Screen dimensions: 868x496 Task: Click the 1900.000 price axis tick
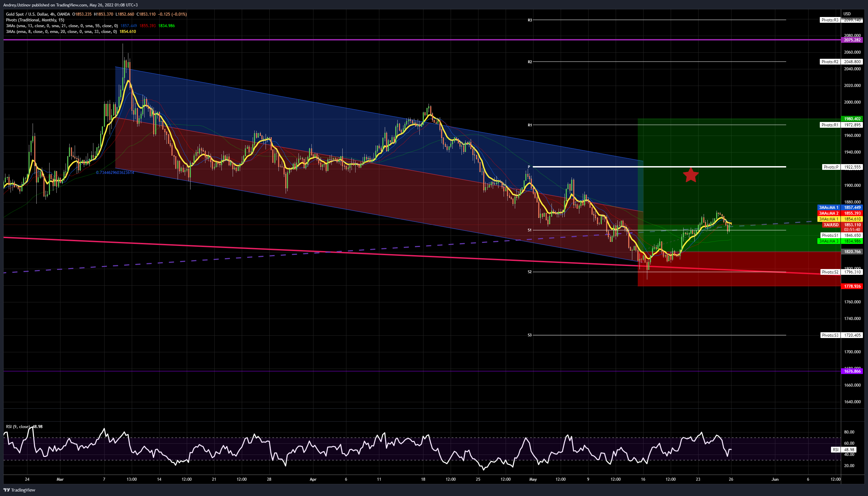click(852, 185)
